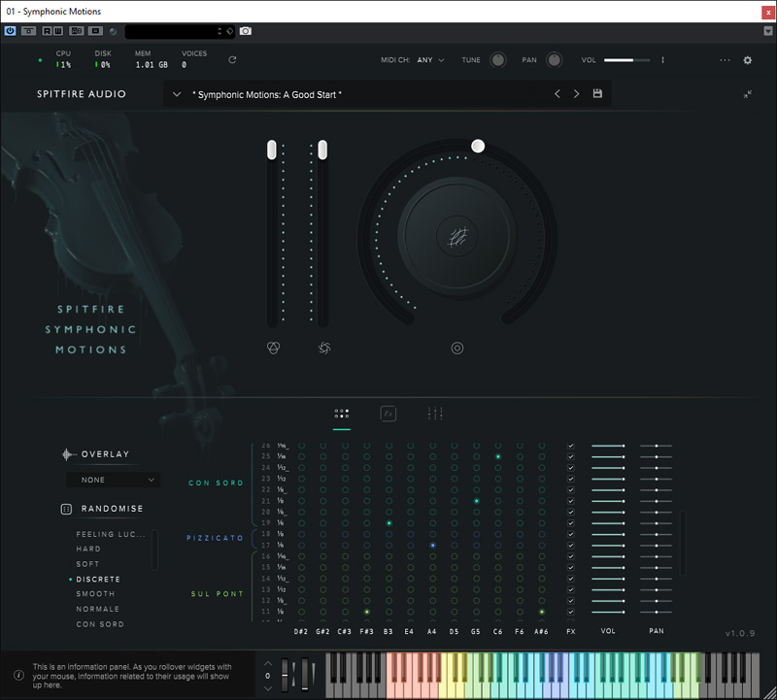Open the mixer sliders tab icon
The image size is (777, 700).
[x=435, y=414]
